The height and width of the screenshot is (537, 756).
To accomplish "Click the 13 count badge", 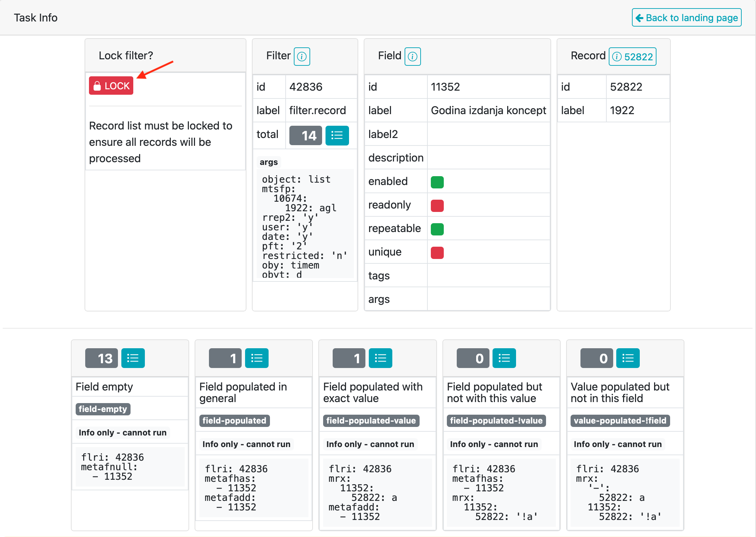I will click(102, 358).
